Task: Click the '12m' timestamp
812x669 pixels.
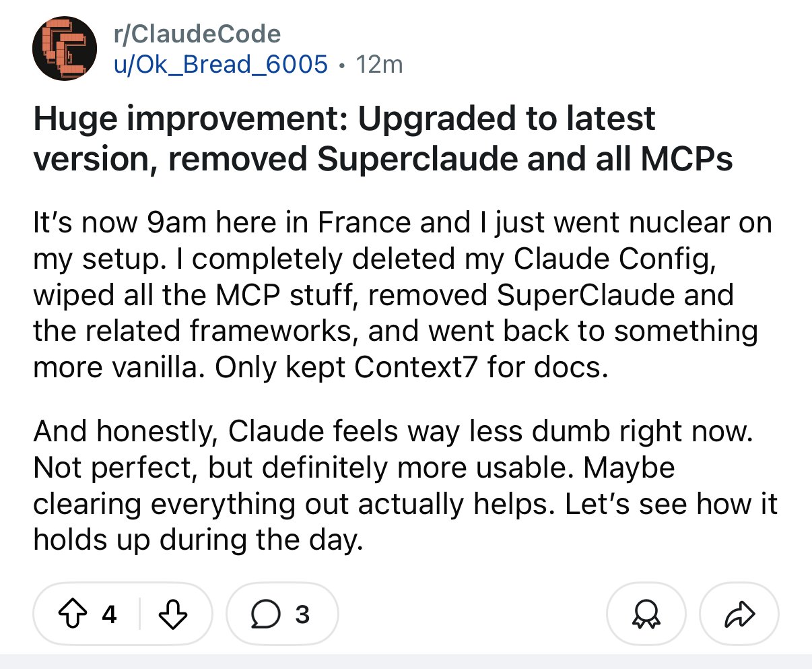Action: coord(381,65)
